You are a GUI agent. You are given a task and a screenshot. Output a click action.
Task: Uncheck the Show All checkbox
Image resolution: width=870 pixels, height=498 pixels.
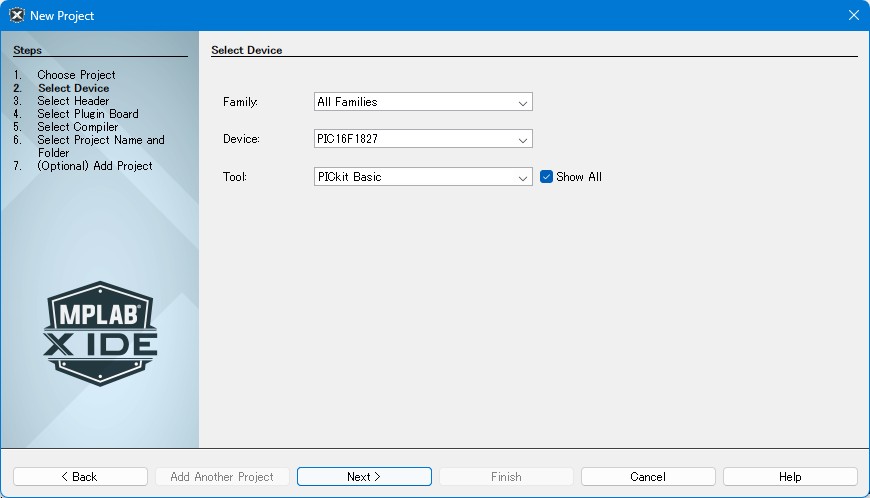[547, 177]
